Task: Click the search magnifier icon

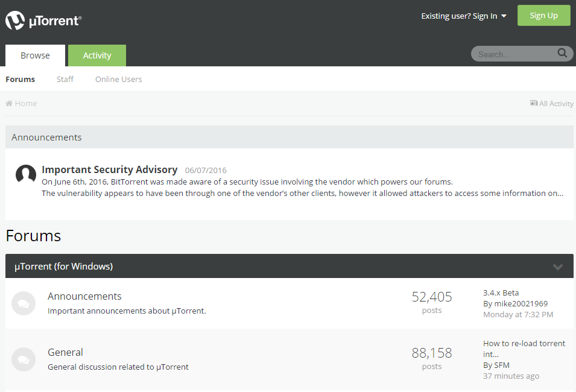Action: (562, 53)
